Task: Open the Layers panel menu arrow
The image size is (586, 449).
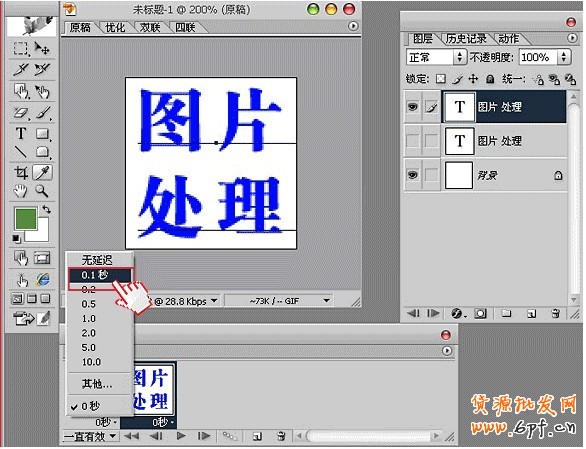Action: tap(572, 38)
